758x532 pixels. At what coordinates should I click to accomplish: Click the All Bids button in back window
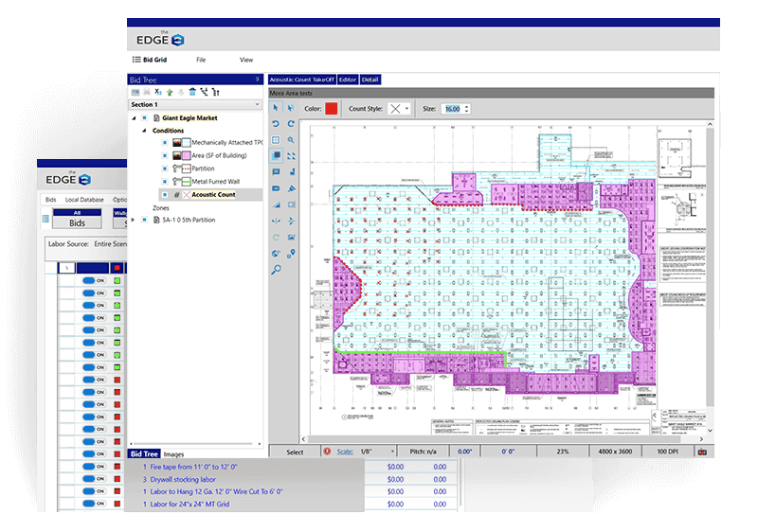77,219
